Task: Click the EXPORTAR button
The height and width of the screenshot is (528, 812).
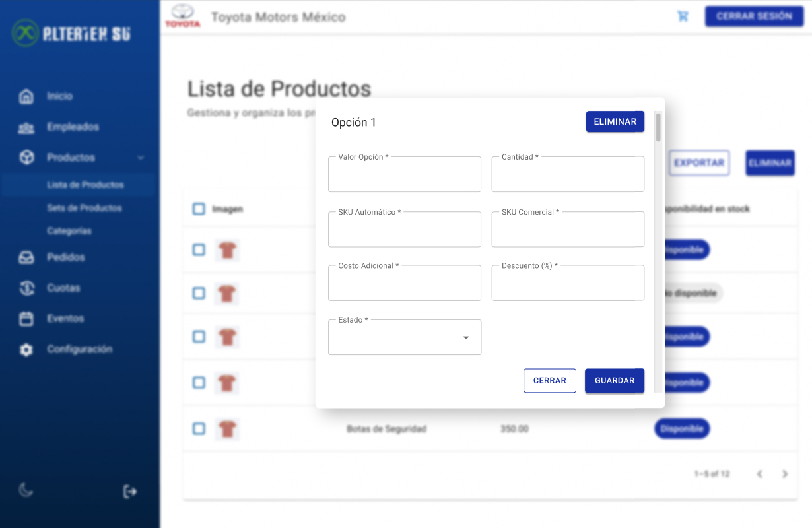Action: [x=699, y=163]
